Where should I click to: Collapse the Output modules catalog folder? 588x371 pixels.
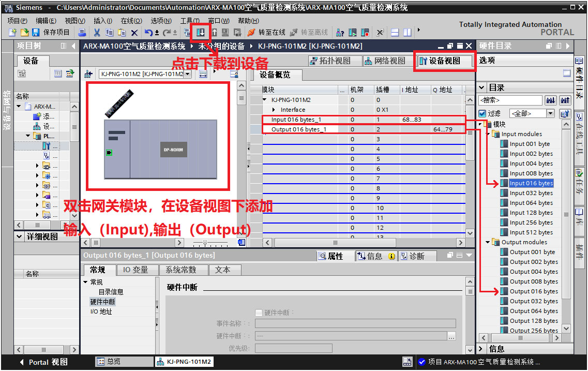click(x=488, y=242)
